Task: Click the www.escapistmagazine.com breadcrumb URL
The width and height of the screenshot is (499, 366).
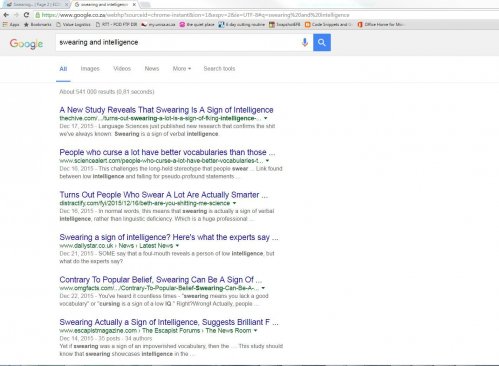Action: pyautogui.click(x=155, y=331)
